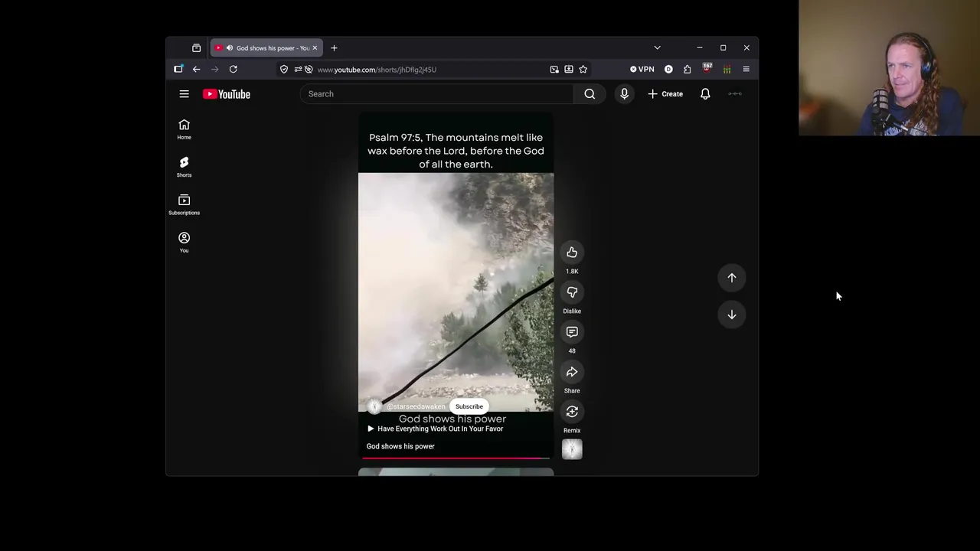The height and width of the screenshot is (551, 980).
Task: Remix this Short
Action: 572,412
